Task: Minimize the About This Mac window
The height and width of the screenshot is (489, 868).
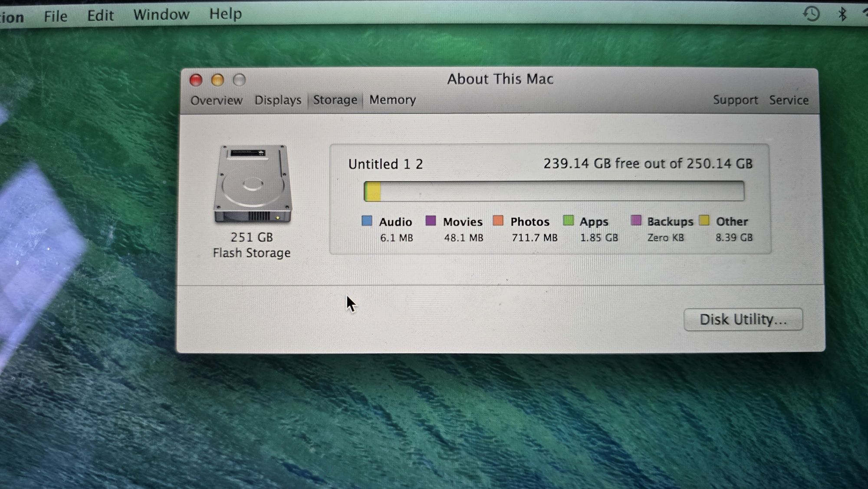Action: click(x=217, y=80)
